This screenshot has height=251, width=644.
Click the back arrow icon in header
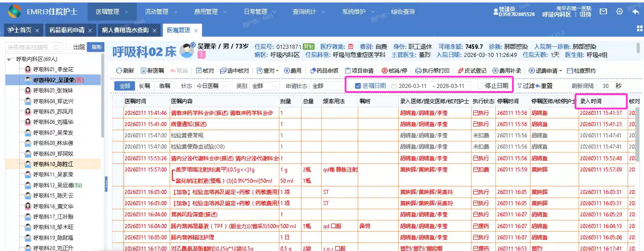[636, 12]
